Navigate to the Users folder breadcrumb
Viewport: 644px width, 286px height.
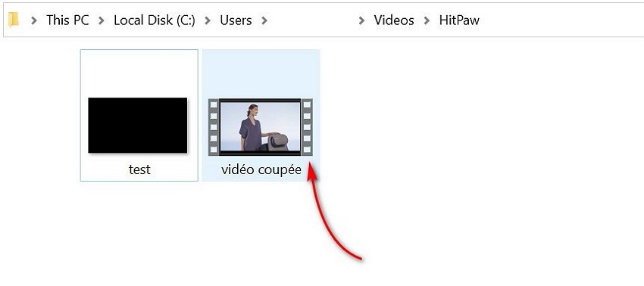click(x=236, y=20)
